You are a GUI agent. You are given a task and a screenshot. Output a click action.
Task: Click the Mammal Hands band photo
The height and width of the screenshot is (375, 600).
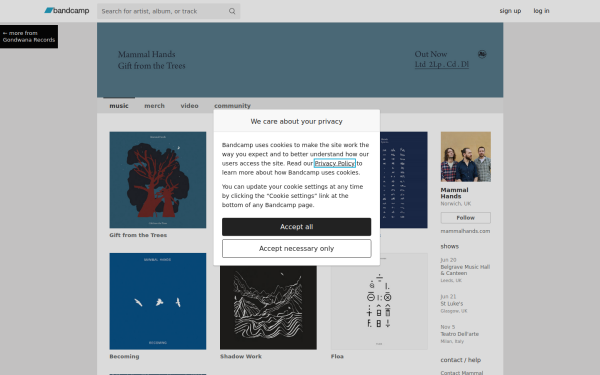(x=466, y=157)
